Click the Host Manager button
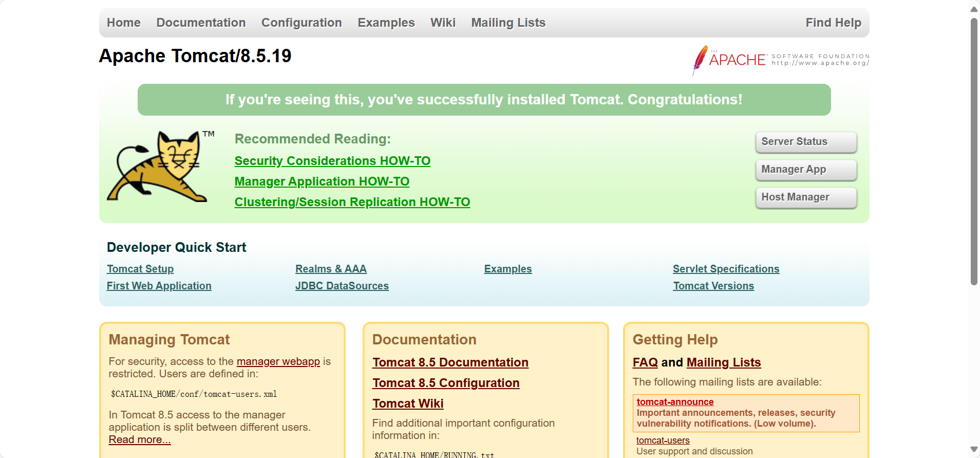 806,197
